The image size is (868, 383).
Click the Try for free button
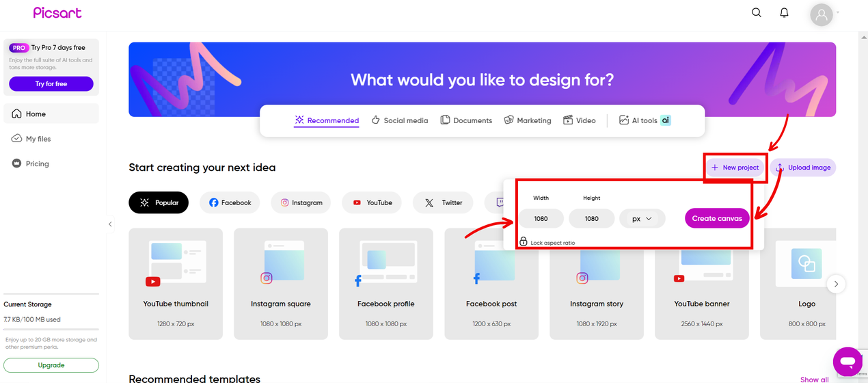[x=51, y=83]
